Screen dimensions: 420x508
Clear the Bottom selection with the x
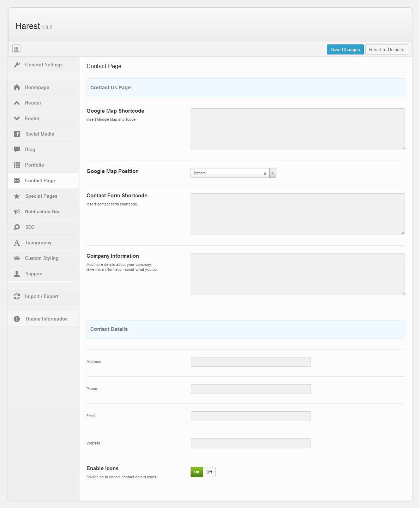pyautogui.click(x=265, y=173)
